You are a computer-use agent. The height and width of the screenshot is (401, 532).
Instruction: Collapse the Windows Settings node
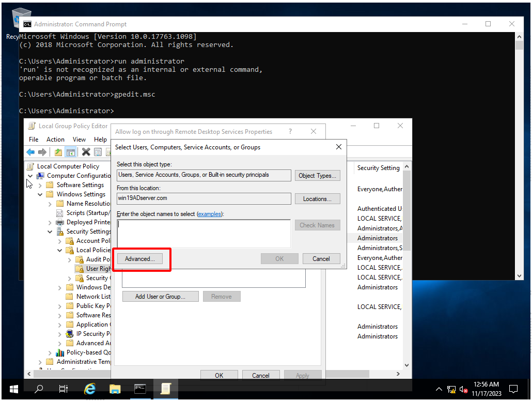coord(40,194)
